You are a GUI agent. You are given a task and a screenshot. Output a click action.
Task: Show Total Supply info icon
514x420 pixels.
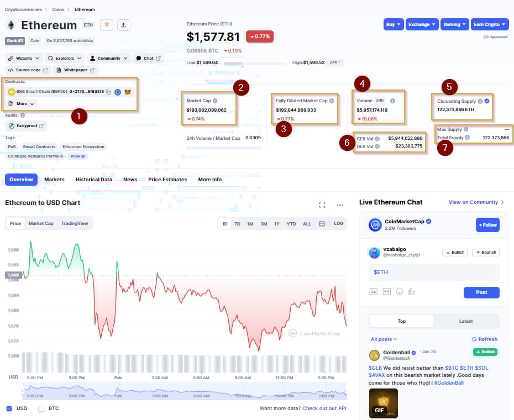[468, 138]
